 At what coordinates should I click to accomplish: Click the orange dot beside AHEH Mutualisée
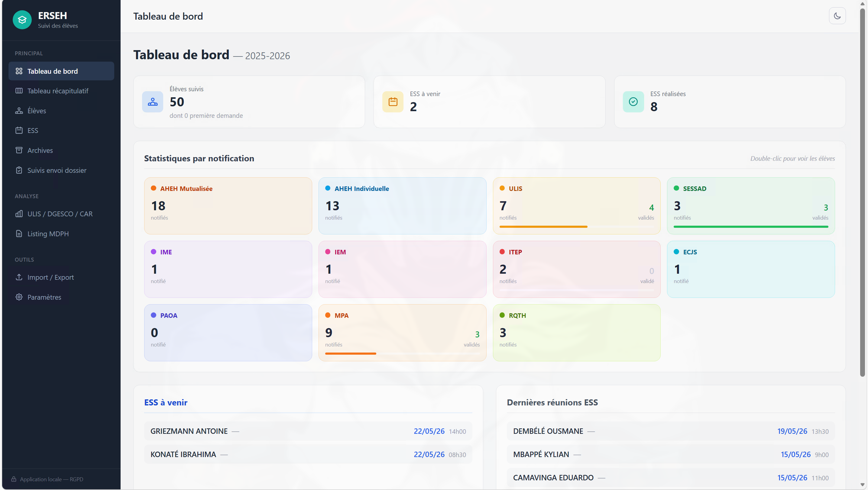tap(153, 188)
